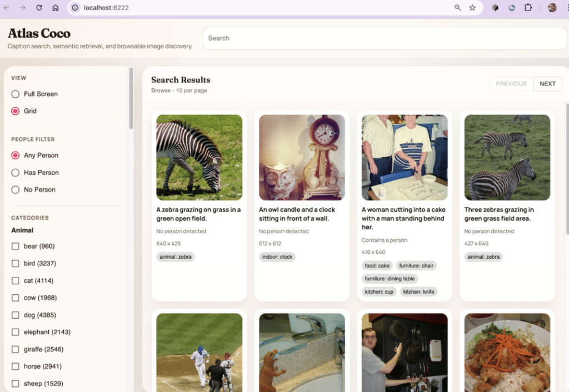Image resolution: width=569 pixels, height=392 pixels.
Task: Check the giraffe (2546) category
Action: pos(15,349)
